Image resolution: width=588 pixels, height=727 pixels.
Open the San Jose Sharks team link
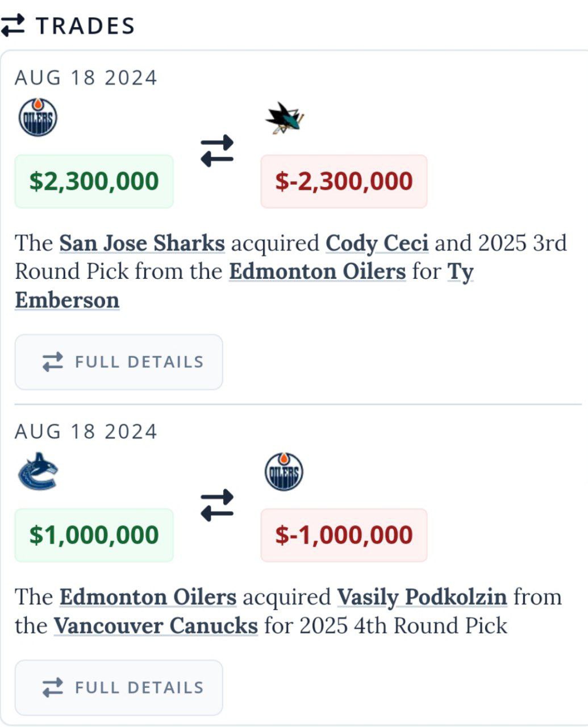(142, 243)
